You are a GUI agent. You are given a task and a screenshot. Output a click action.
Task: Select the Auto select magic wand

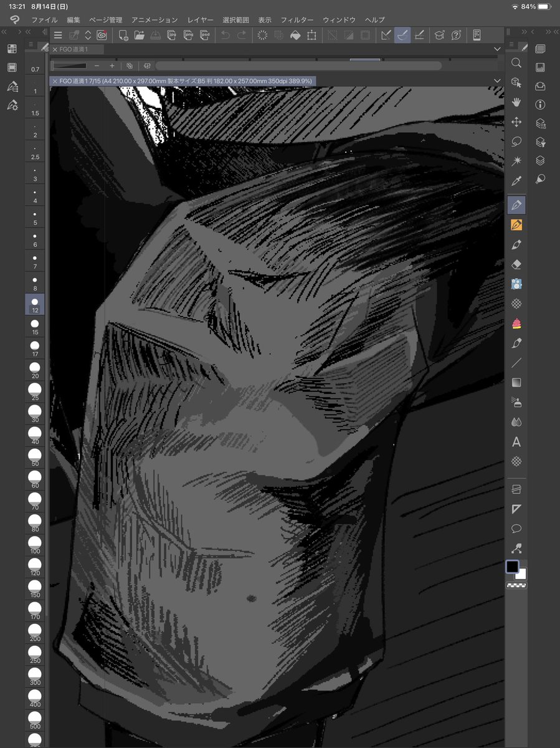point(516,161)
